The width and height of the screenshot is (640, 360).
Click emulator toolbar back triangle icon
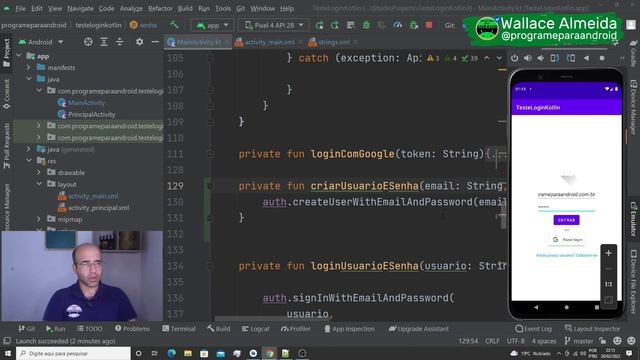[586, 58]
